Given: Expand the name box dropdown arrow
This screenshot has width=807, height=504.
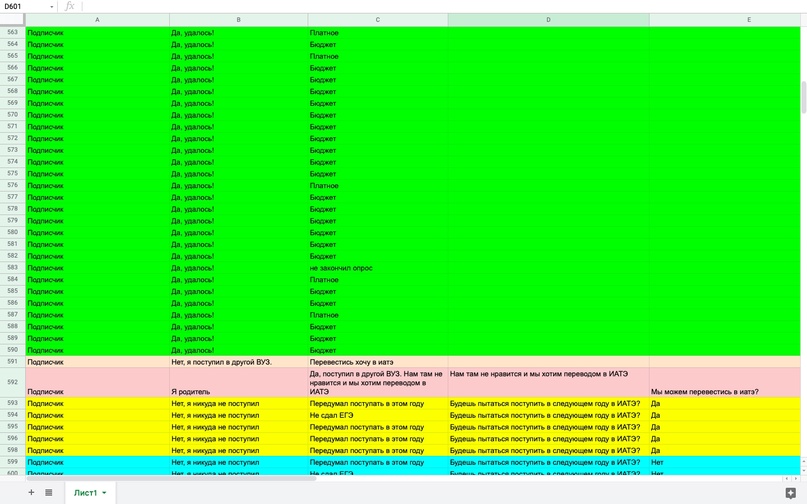Looking at the screenshot, I should (52, 7).
